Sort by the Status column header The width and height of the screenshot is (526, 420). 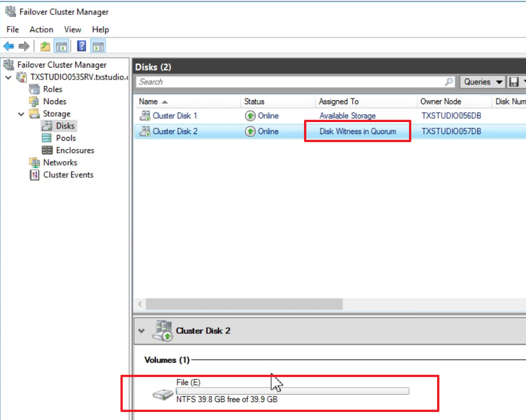point(278,101)
